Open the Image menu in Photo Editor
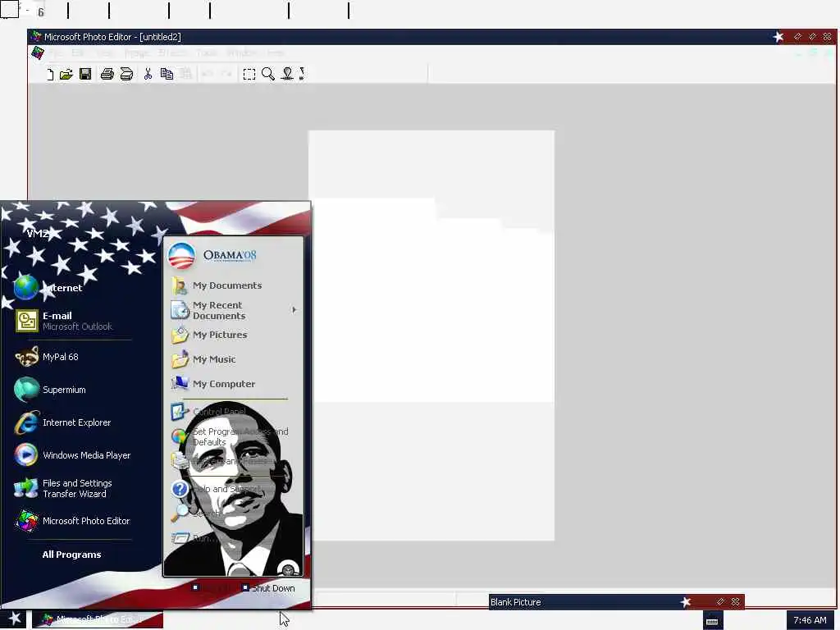Image resolution: width=840 pixels, height=630 pixels. [137, 53]
